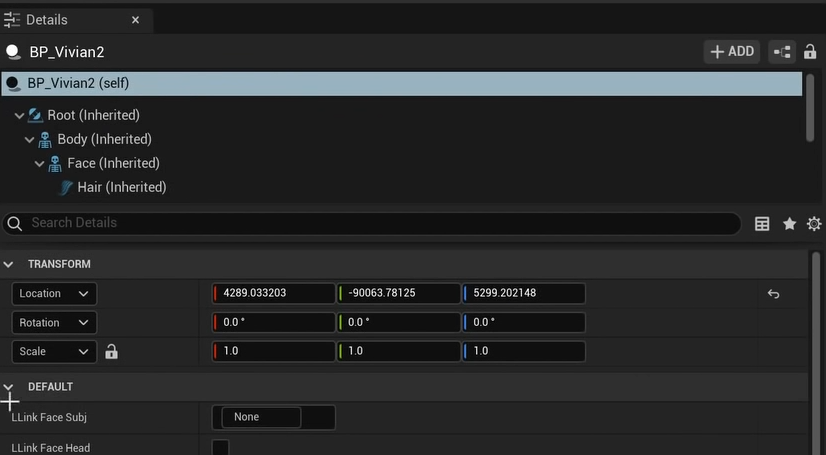This screenshot has height=455, width=826.
Task: Click Rotation Y value field
Action: pos(399,322)
